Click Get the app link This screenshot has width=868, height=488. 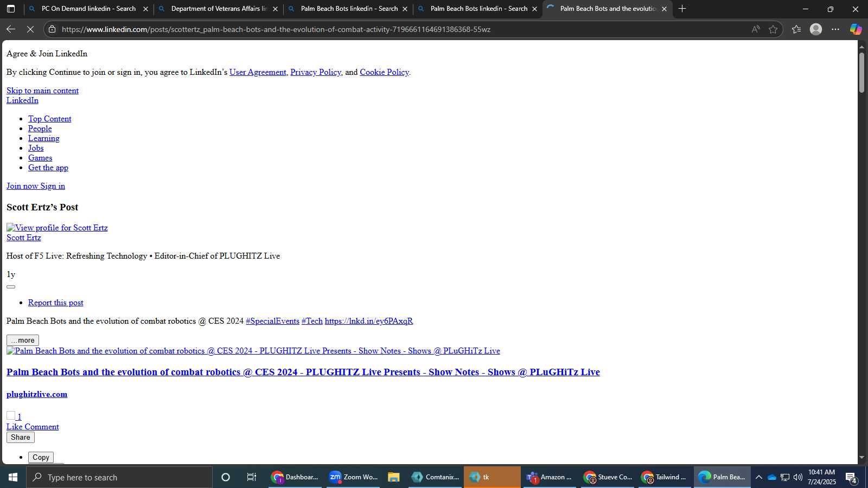tap(48, 168)
